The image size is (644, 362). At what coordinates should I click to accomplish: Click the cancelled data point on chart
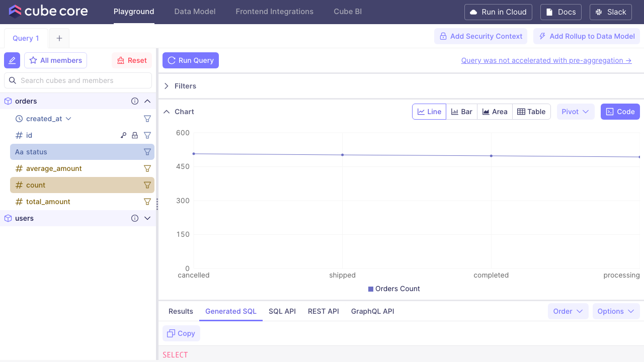pos(194,154)
